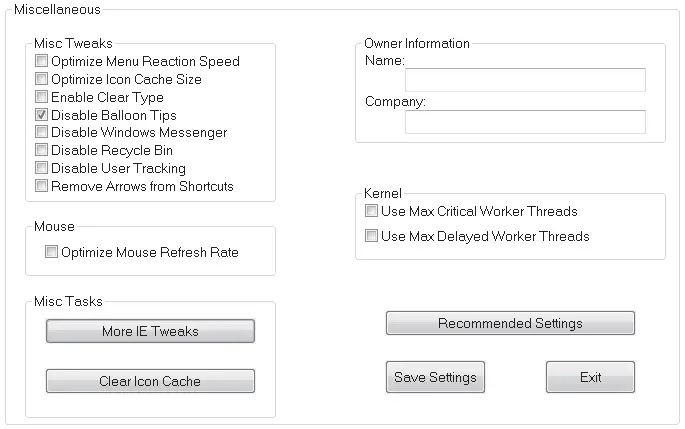Viewport: 685px width, 429px height.
Task: Click the Company input field
Action: click(525, 122)
